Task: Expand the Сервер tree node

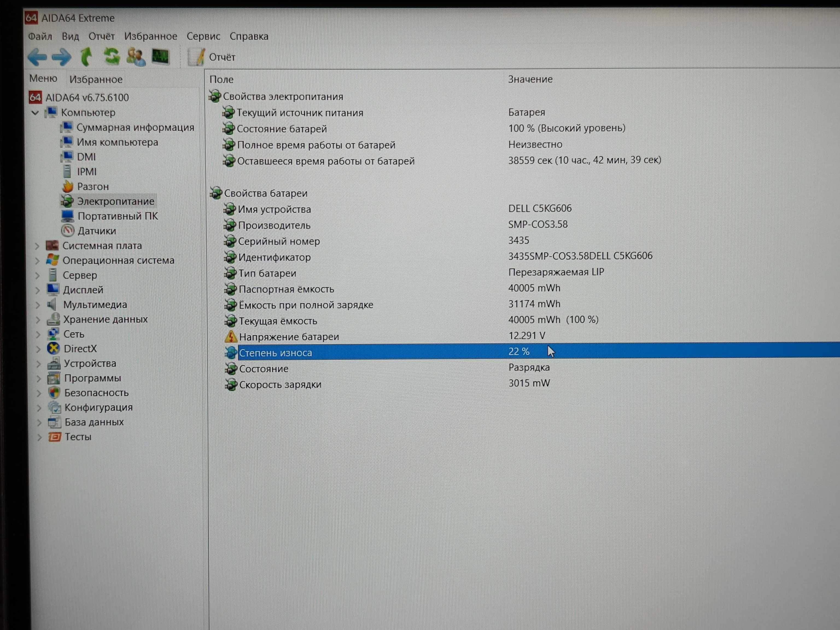Action: pos(37,276)
